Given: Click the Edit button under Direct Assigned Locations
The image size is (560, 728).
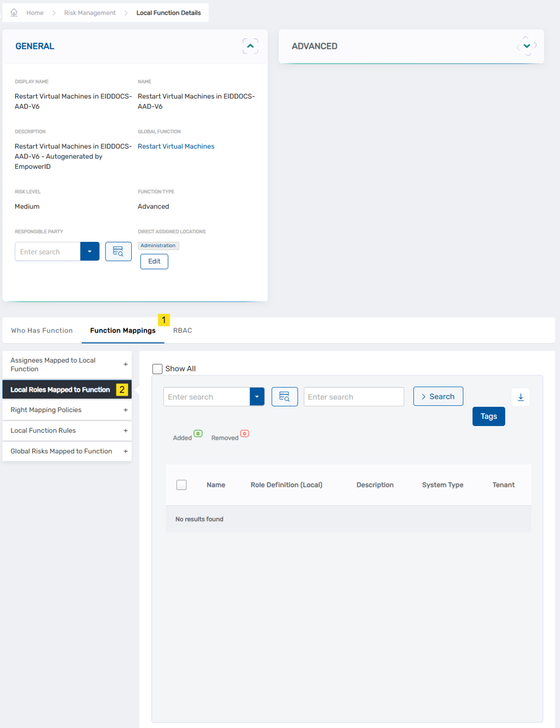Looking at the screenshot, I should [154, 261].
